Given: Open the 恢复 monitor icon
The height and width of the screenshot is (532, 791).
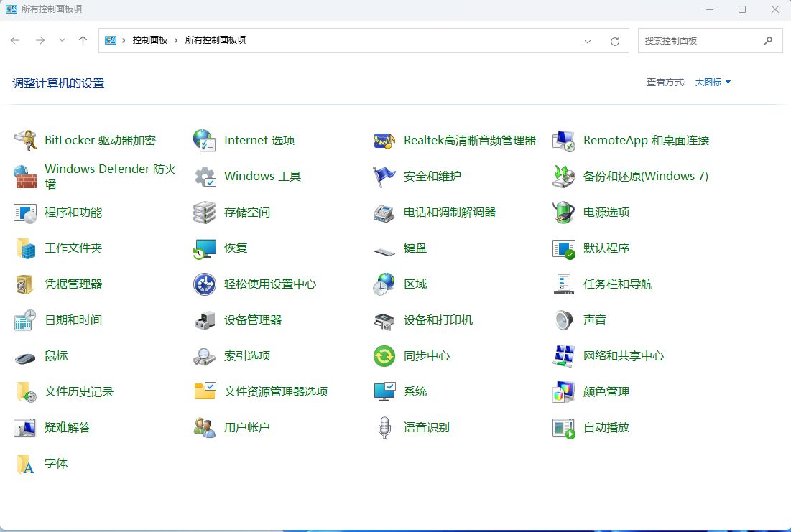Looking at the screenshot, I should point(205,248).
